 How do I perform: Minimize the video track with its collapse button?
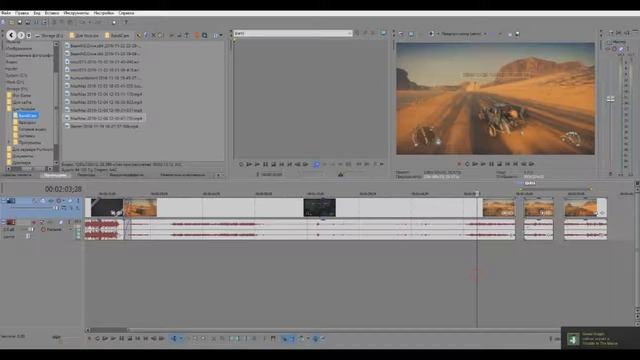click(4, 200)
